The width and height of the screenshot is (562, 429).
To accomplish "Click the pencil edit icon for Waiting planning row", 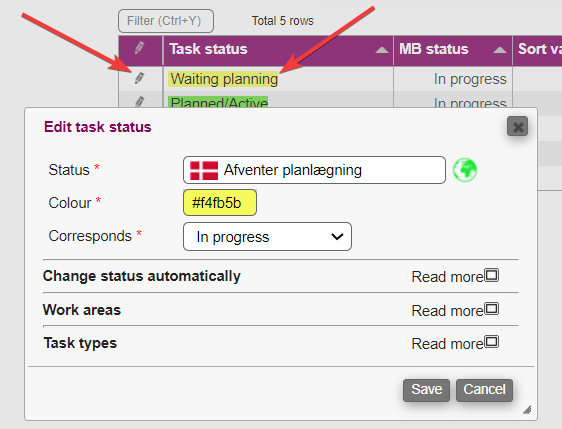I will [x=139, y=78].
